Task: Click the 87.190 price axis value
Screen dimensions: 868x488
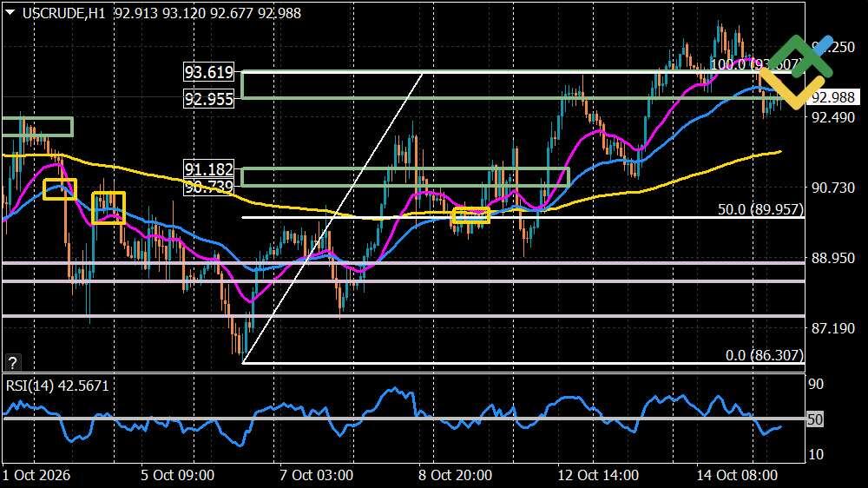Action: [x=833, y=328]
